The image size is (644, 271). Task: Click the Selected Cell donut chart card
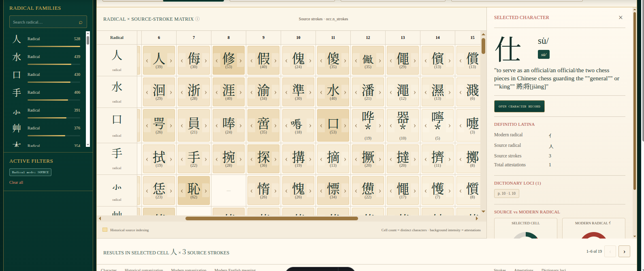pyautogui.click(x=526, y=228)
